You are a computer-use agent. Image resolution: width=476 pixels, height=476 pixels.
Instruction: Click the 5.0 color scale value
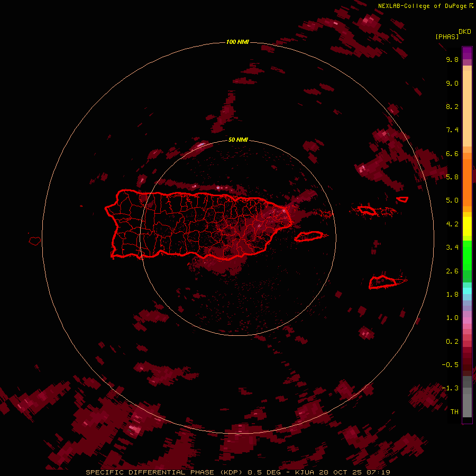coord(452,200)
